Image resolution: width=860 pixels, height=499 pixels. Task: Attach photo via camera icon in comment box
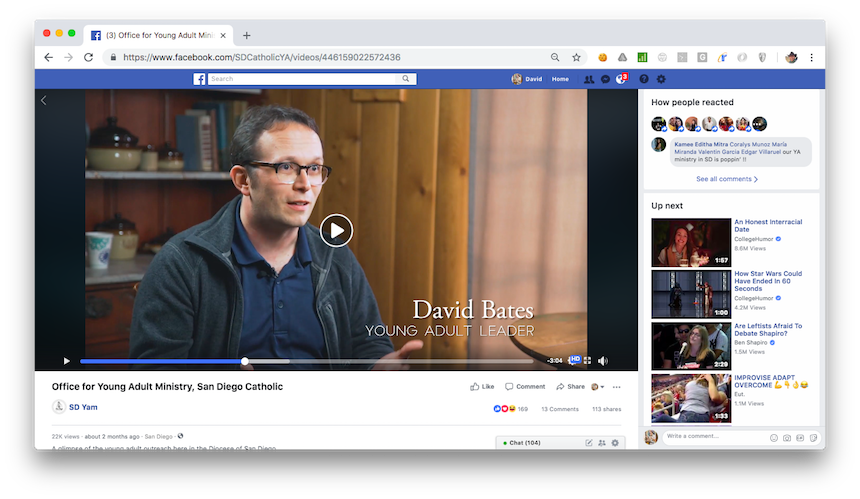point(787,438)
